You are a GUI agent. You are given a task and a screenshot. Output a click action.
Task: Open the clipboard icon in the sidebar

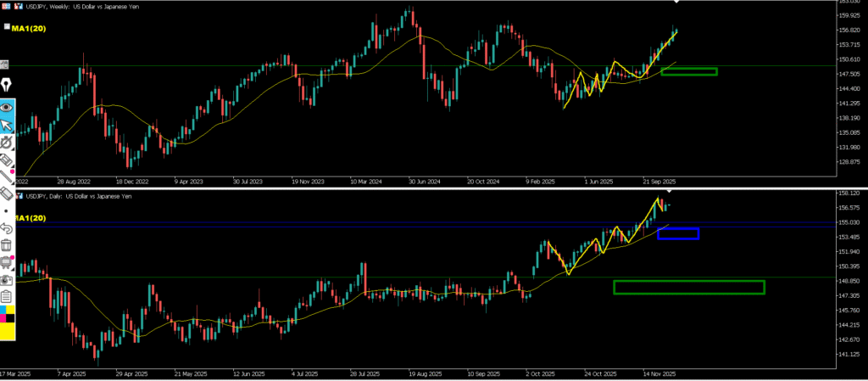[x=7, y=296]
